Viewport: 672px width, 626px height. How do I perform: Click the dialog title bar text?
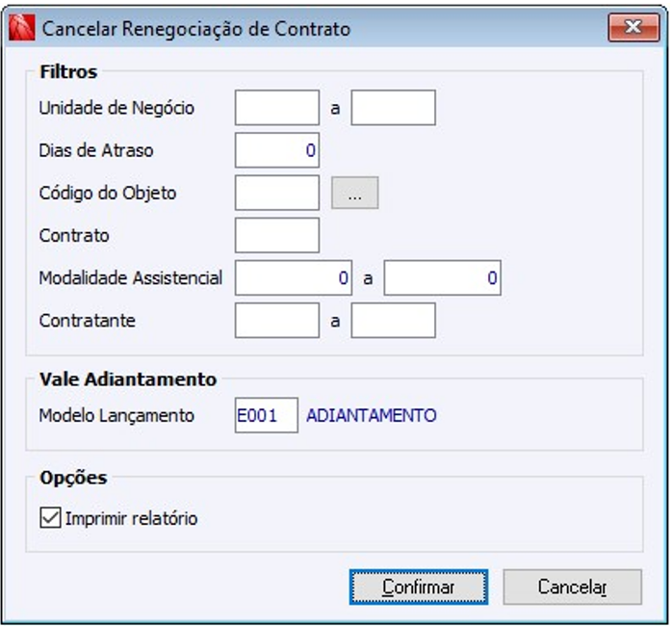tap(196, 29)
